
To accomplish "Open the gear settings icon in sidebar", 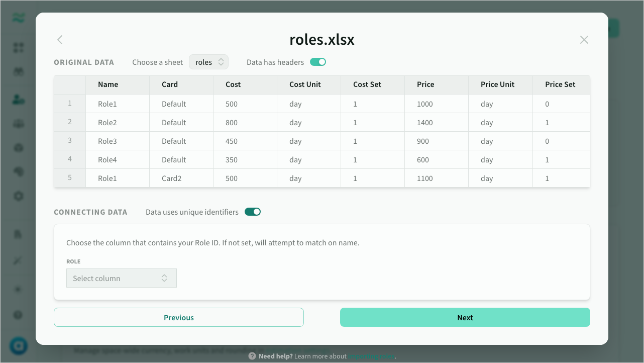I will (19, 196).
